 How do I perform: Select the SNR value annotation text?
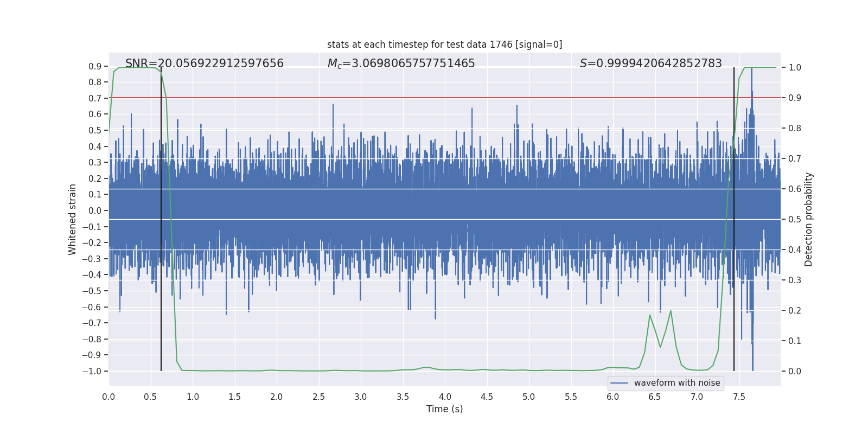[x=204, y=63]
